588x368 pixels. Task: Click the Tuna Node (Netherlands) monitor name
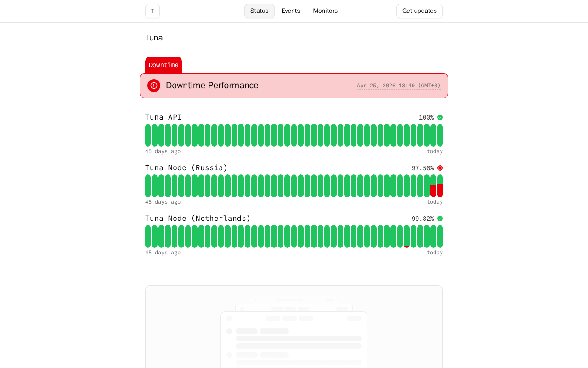coord(198,218)
